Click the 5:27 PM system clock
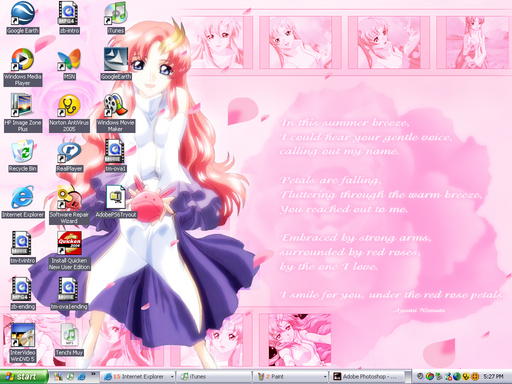512x384 pixels. click(493, 377)
